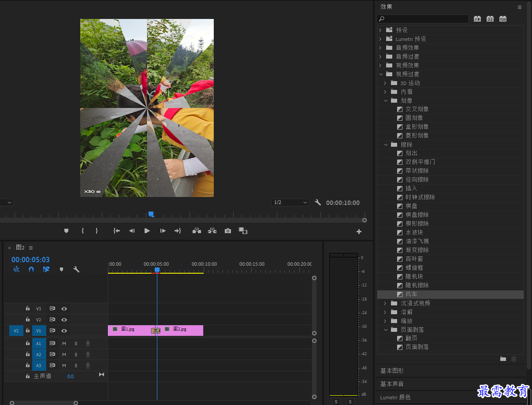The height and width of the screenshot is (405, 532).
Task: Toggle timeline snap magnet icon
Action: pos(31,269)
